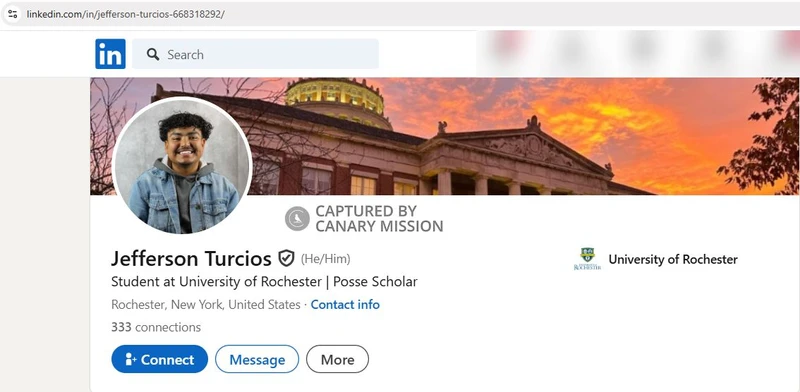Select the linkedin.com profile URL in address bar
Viewport: 800px width, 392px height.
126,14
